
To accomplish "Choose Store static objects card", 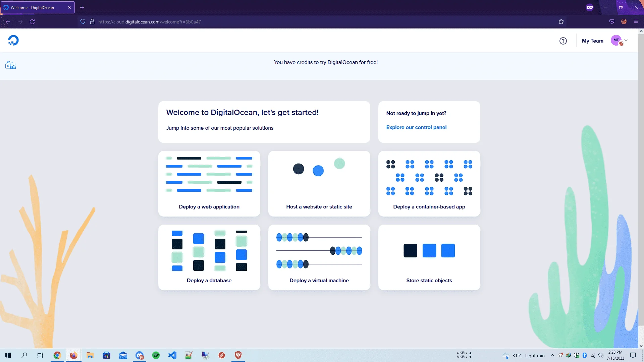I will pos(429,257).
